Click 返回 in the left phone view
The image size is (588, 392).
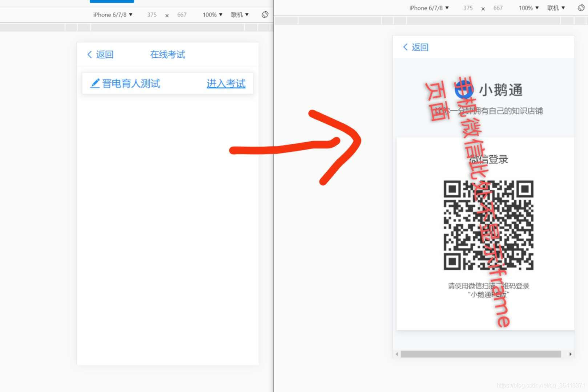pyautogui.click(x=105, y=54)
